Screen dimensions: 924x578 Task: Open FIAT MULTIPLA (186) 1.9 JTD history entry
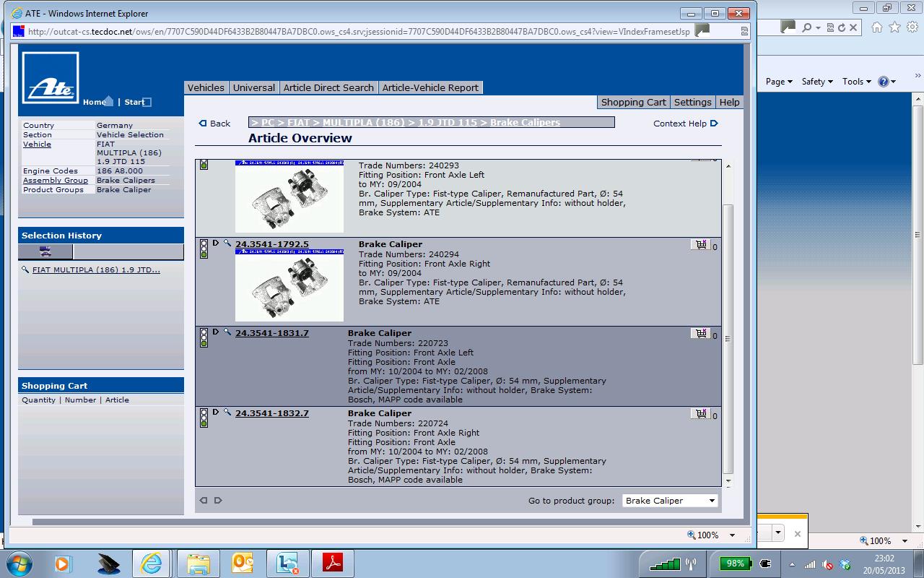coord(96,269)
